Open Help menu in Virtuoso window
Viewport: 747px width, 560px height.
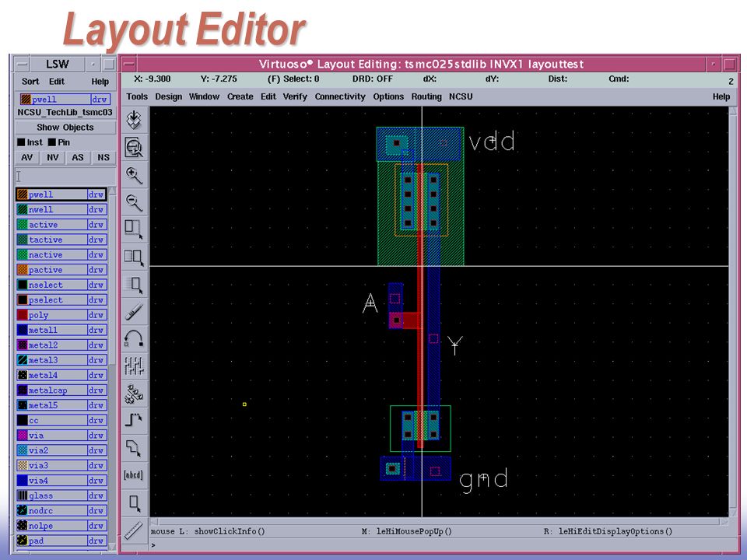[721, 96]
